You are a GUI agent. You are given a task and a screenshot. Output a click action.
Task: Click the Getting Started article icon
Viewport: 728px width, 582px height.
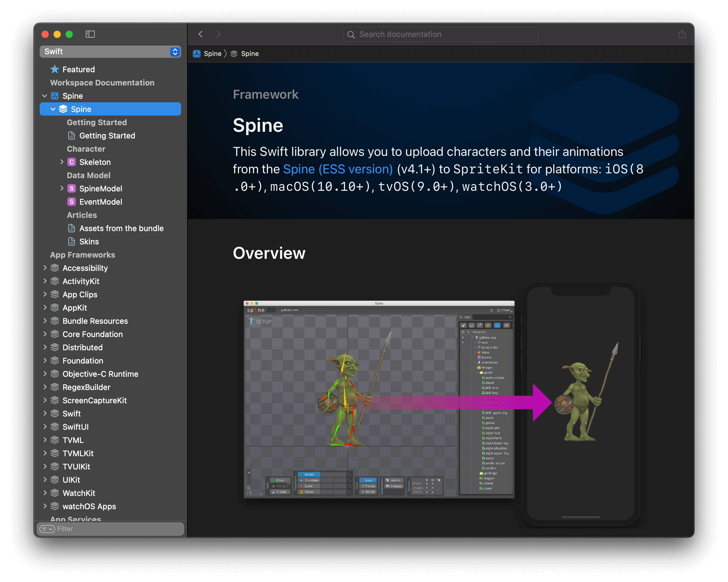point(71,135)
